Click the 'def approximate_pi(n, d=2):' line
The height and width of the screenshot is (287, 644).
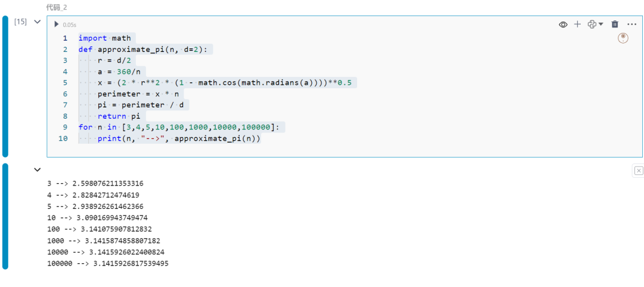pos(143,50)
